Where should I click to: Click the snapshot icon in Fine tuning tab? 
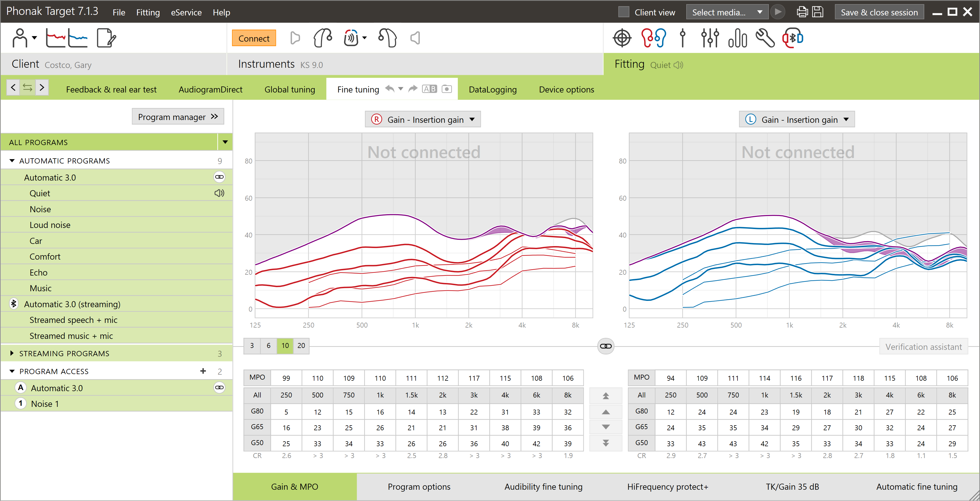pos(447,89)
